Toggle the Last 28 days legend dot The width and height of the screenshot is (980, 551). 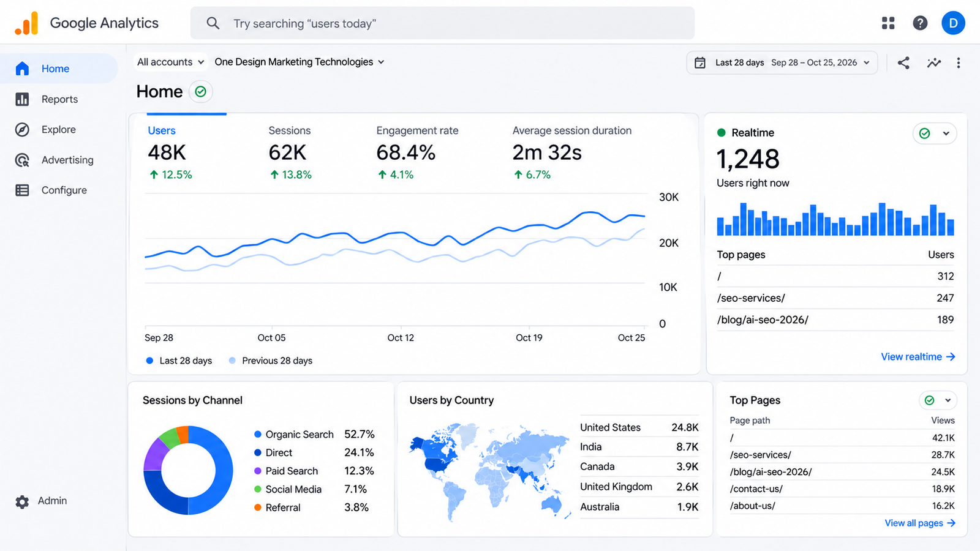tap(149, 361)
